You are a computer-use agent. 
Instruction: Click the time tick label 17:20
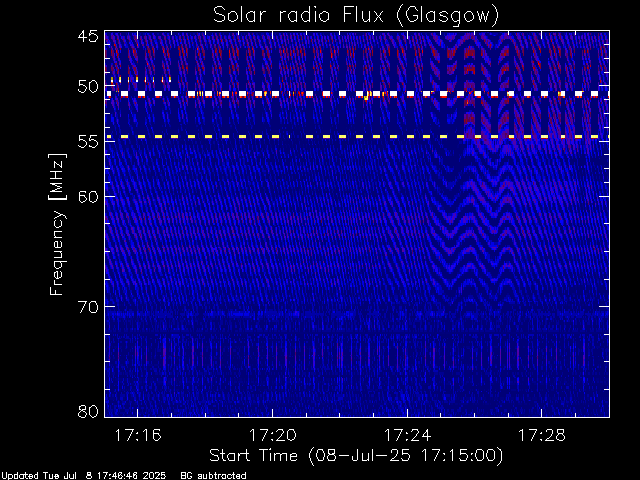tap(272, 435)
